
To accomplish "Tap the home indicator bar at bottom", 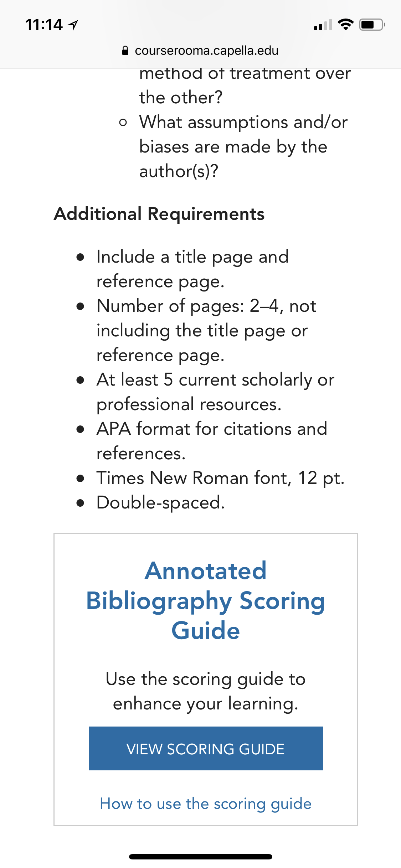I will pyautogui.click(x=201, y=857).
